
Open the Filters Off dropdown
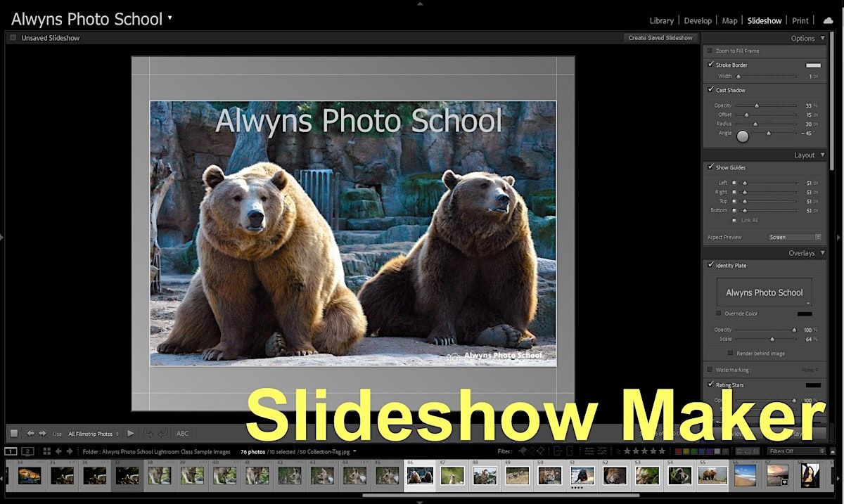[796, 451]
